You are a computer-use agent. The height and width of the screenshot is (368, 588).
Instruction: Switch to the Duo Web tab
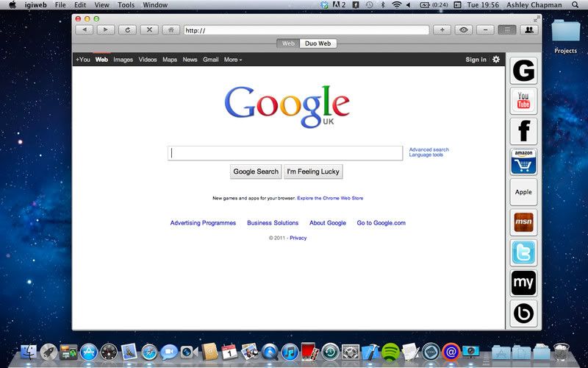tap(318, 43)
